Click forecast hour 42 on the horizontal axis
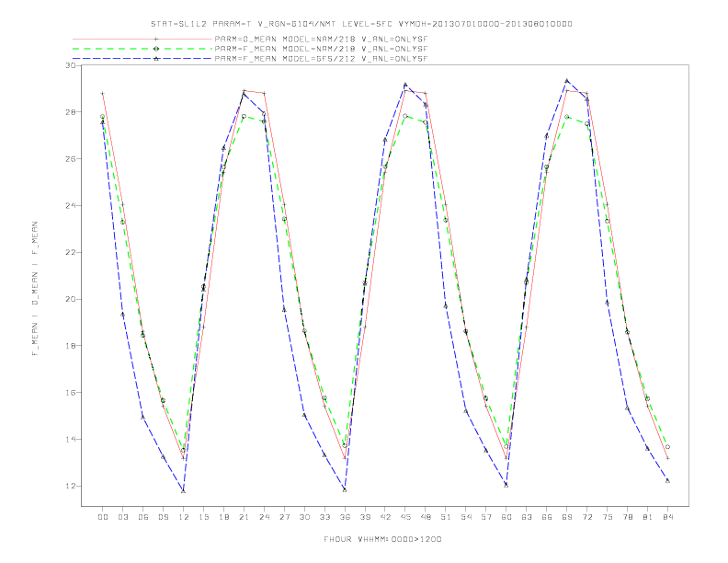The image size is (728, 563). [385, 517]
